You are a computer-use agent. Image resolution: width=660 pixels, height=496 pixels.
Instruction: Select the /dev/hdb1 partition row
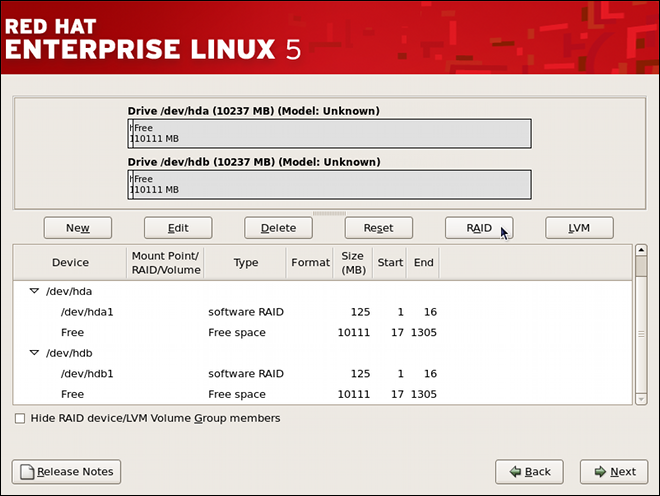pos(322,373)
